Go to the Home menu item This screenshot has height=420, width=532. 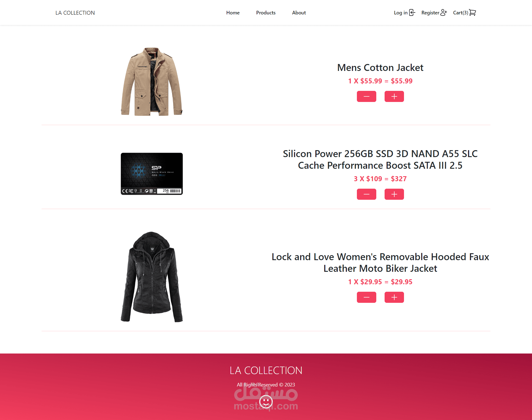point(233,13)
